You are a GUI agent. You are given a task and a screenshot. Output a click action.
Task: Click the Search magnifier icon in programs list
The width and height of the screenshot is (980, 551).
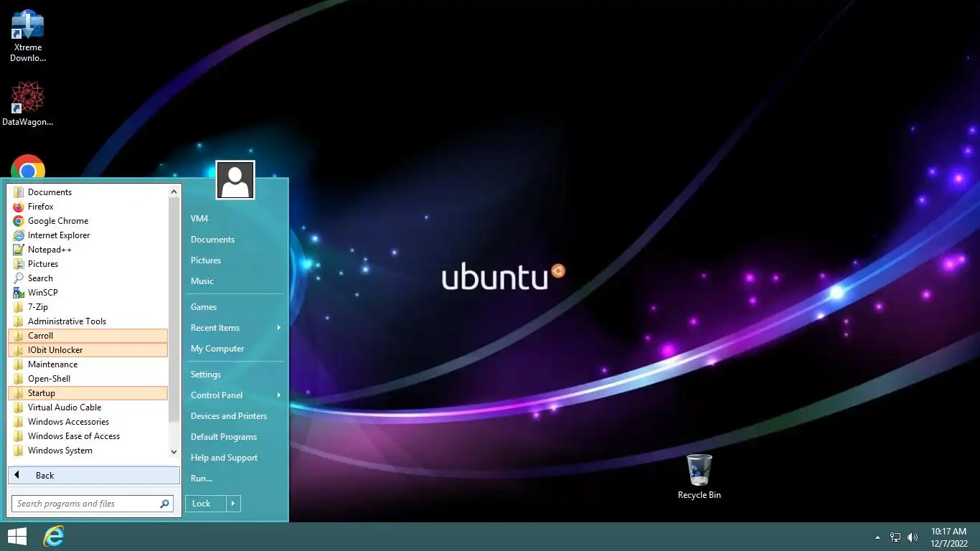coord(19,278)
